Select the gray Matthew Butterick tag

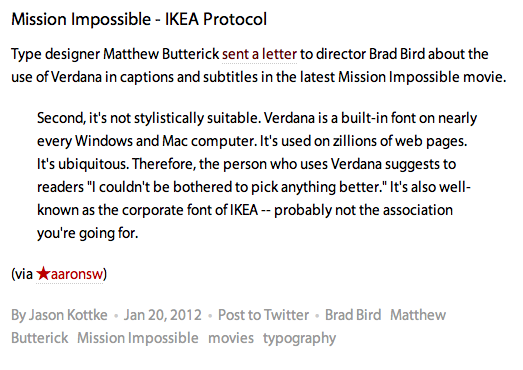click(x=418, y=315)
